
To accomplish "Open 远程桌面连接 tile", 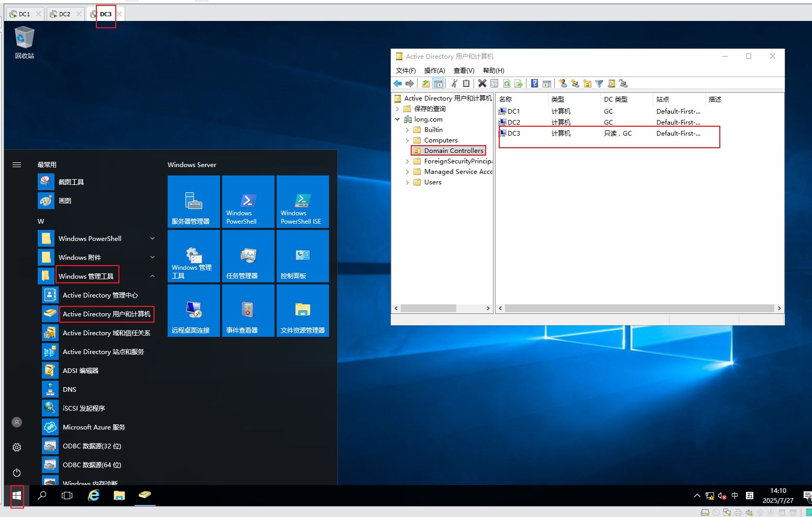I will click(194, 311).
